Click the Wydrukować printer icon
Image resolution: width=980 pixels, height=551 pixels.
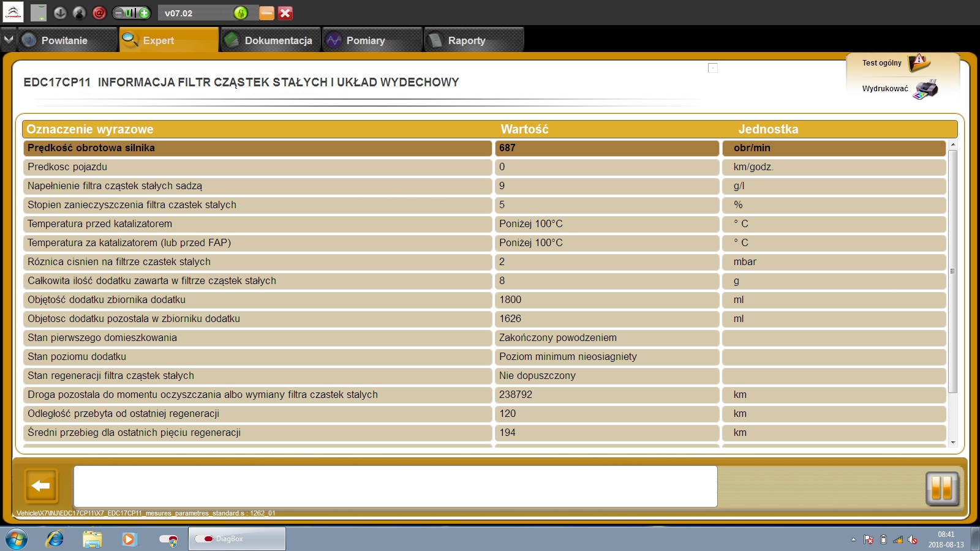click(x=926, y=89)
